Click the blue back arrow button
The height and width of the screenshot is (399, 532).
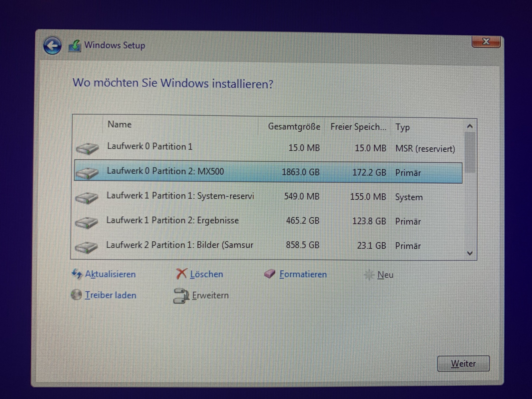pyautogui.click(x=52, y=45)
